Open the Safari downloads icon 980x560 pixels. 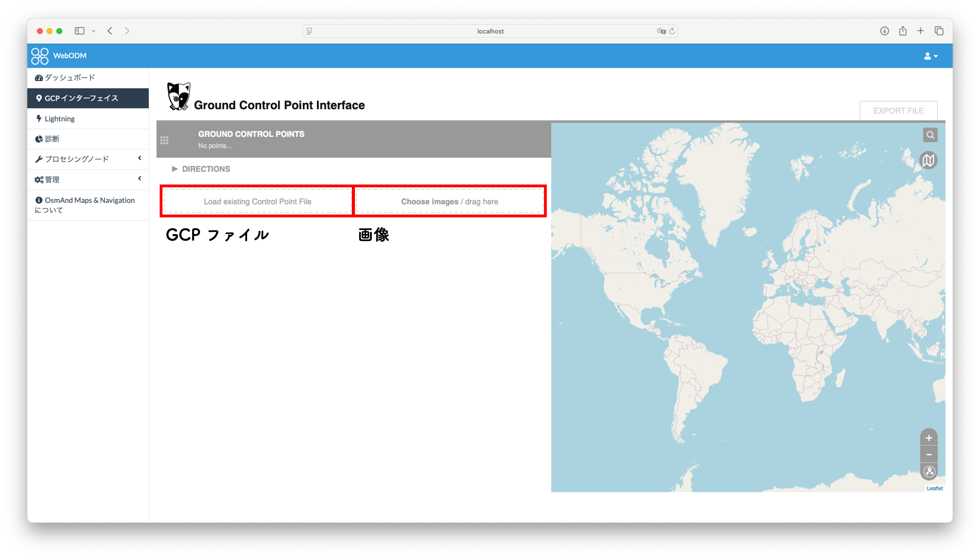pyautogui.click(x=884, y=31)
